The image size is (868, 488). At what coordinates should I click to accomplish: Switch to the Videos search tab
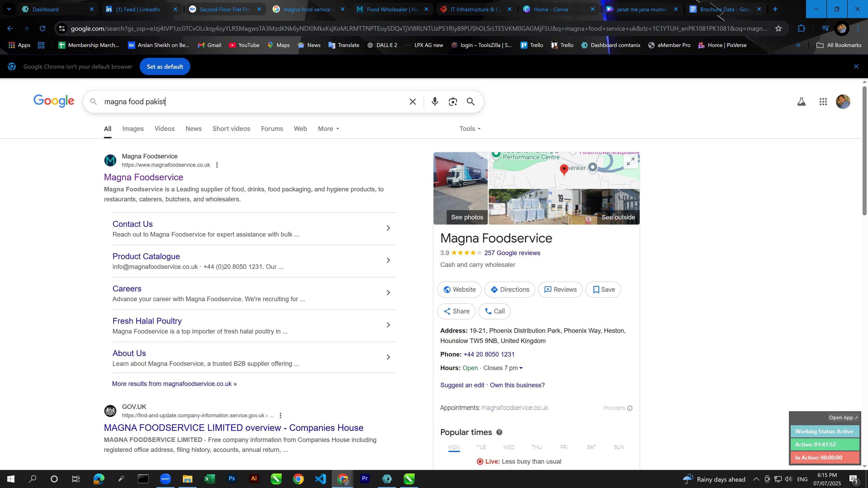tap(164, 129)
